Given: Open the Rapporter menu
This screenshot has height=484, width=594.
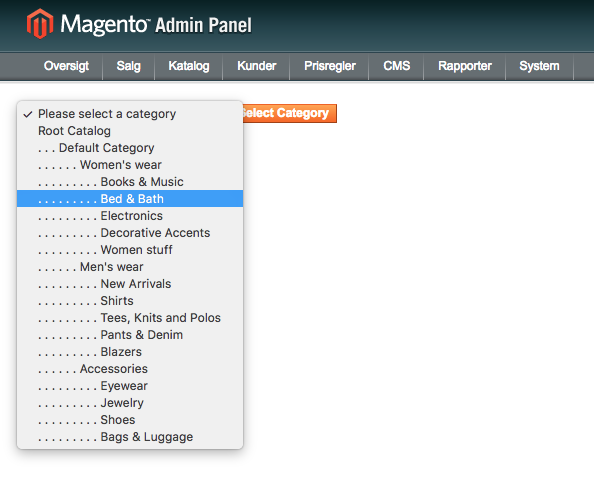Looking at the screenshot, I should coord(465,66).
